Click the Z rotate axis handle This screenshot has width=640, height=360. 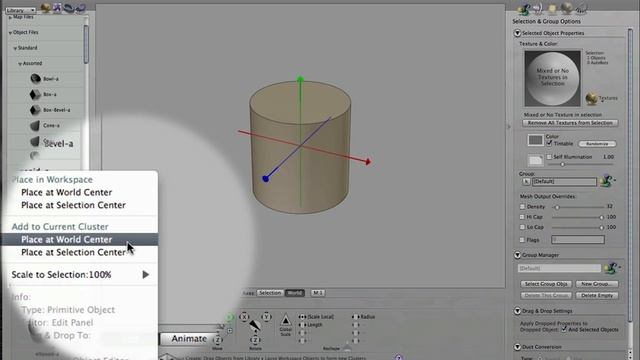pos(255,340)
